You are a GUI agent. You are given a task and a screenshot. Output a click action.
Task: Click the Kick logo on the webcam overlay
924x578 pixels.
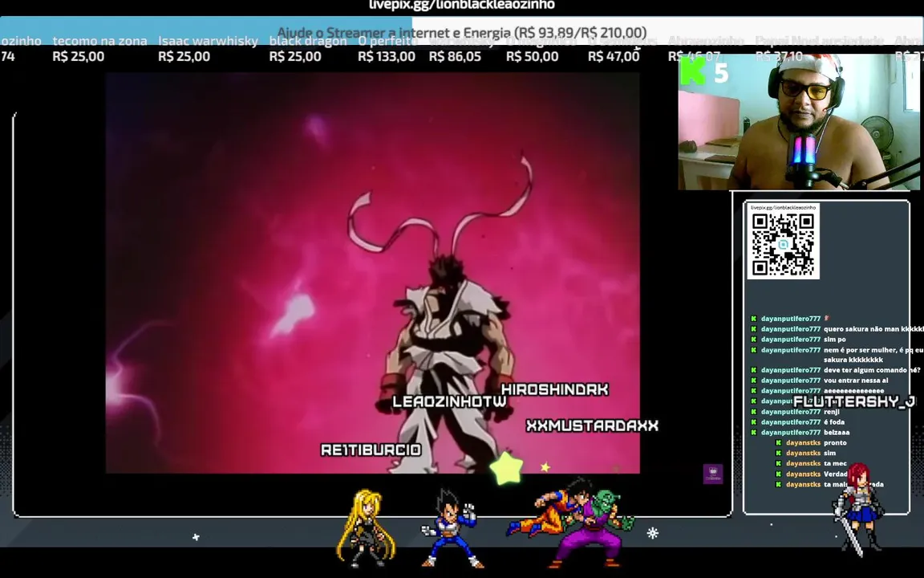point(693,72)
